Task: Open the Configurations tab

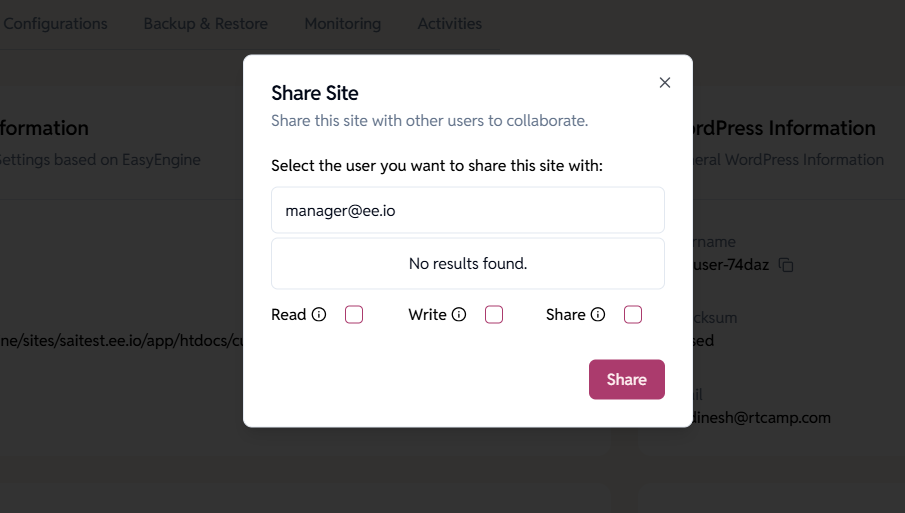Action: pos(54,24)
